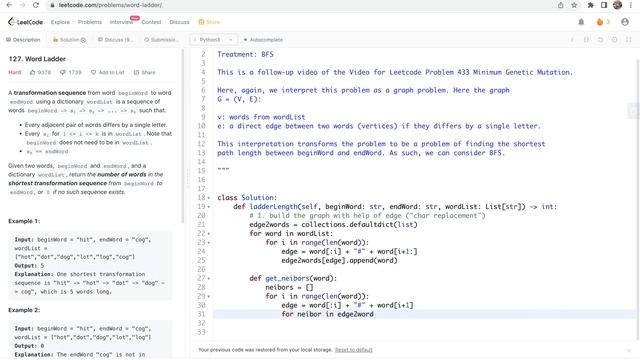Click the 'def get_neibors(word):' line
The width and height of the screenshot is (640, 360).
tap(293, 278)
